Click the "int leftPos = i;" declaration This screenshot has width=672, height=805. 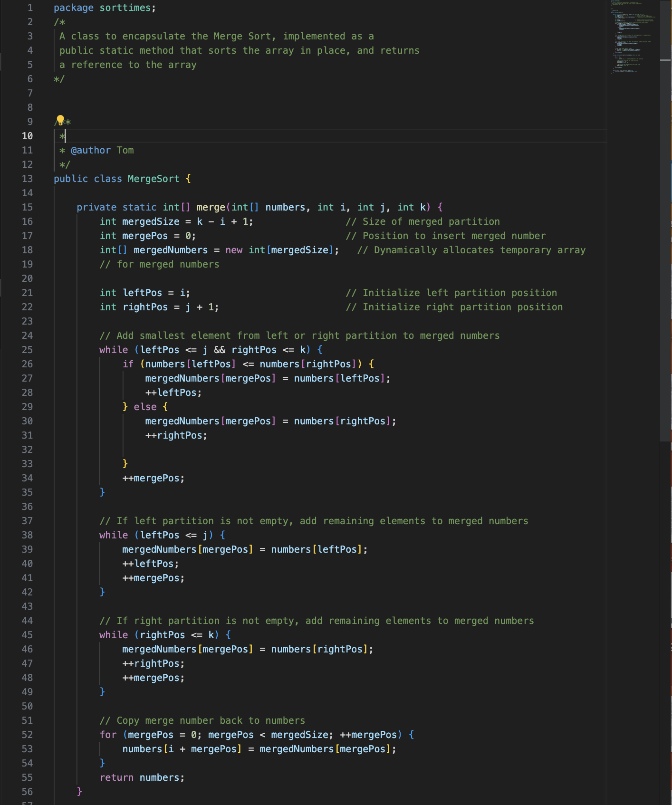145,293
